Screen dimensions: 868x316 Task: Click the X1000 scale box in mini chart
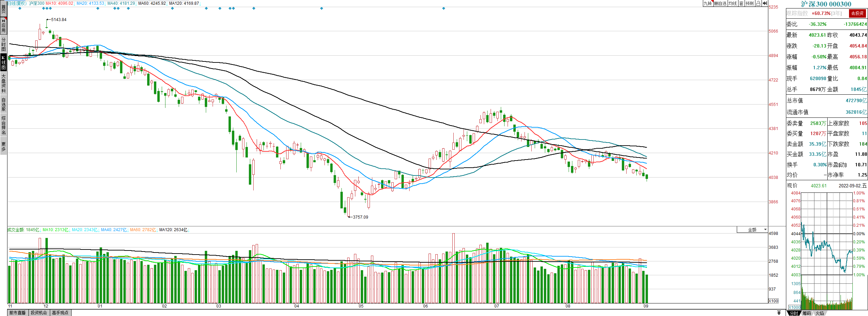(794, 307)
